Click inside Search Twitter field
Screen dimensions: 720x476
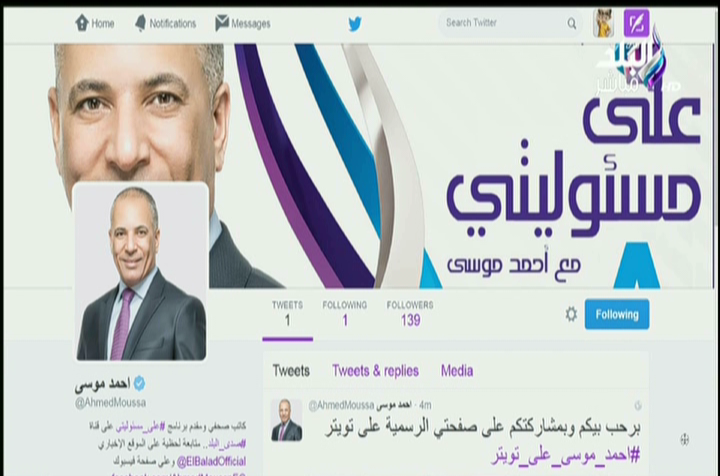tap(505, 23)
